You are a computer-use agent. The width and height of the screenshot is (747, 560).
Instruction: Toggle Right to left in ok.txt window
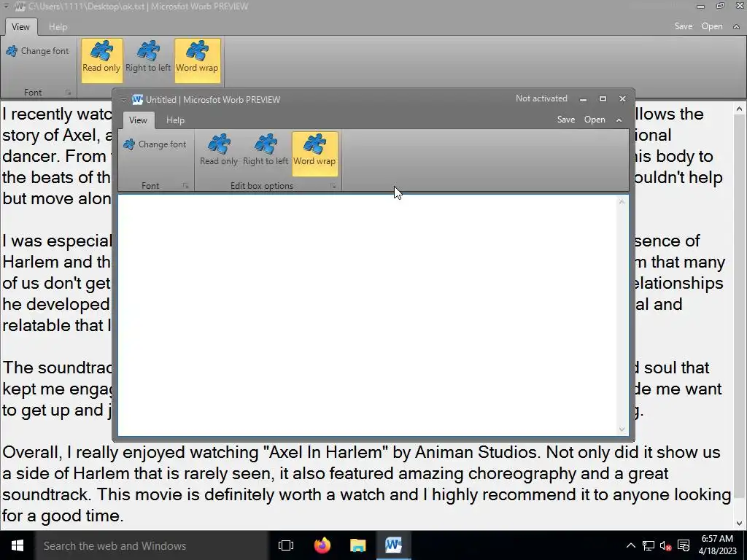[148, 61]
